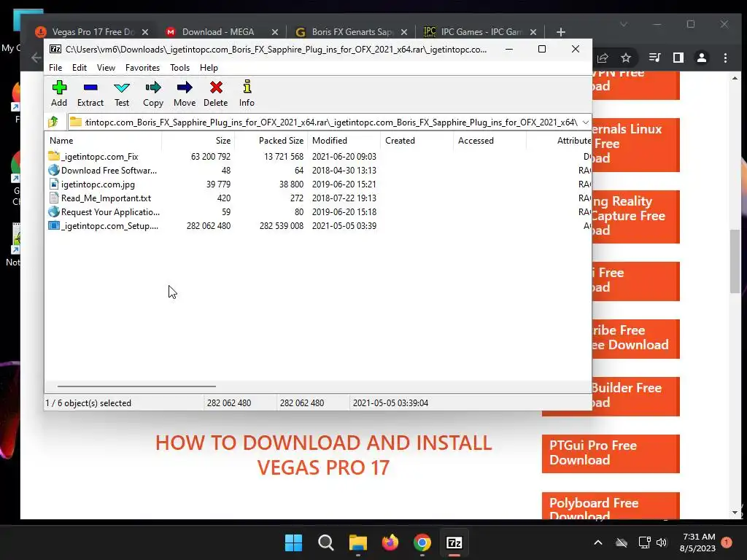Click the Extract toolbar icon
This screenshot has height=560, width=747.
90,93
